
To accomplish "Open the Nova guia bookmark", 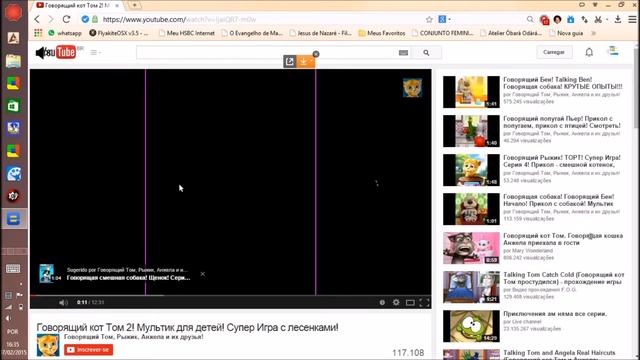I will point(566,33).
